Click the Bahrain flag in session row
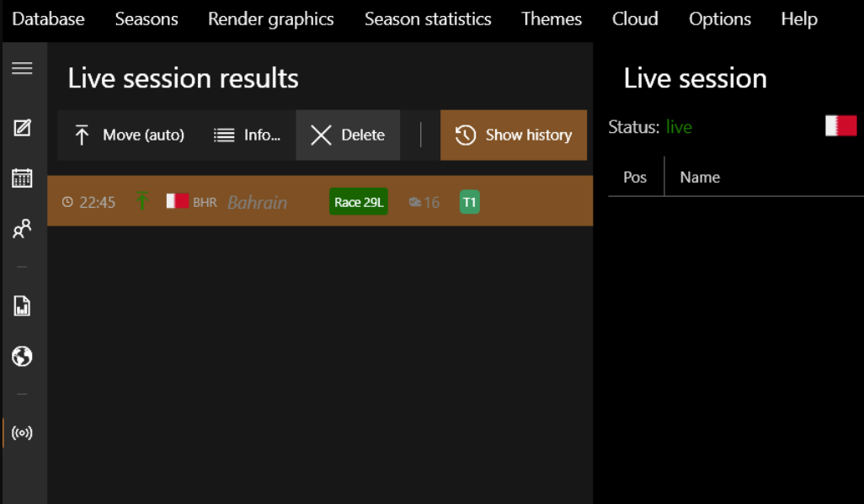 [178, 200]
